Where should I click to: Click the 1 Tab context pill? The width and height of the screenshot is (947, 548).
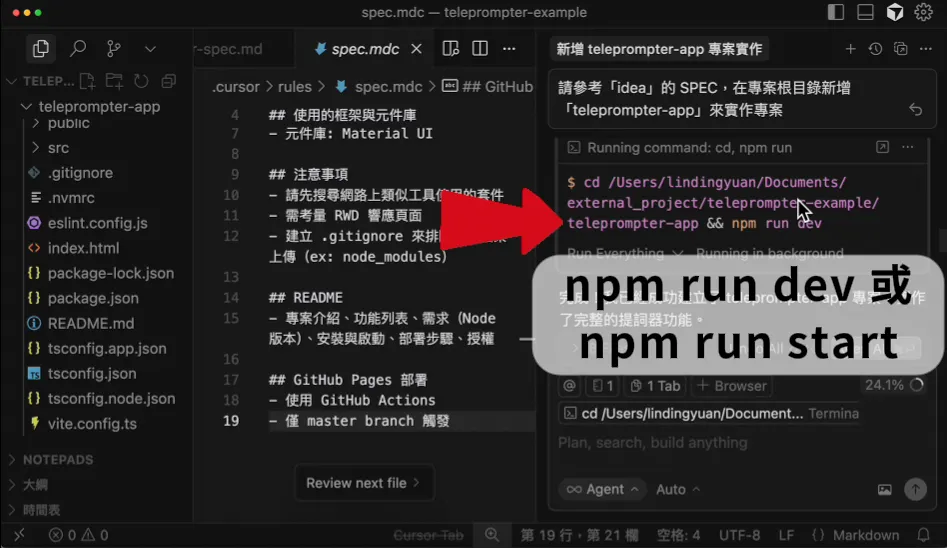click(x=655, y=385)
